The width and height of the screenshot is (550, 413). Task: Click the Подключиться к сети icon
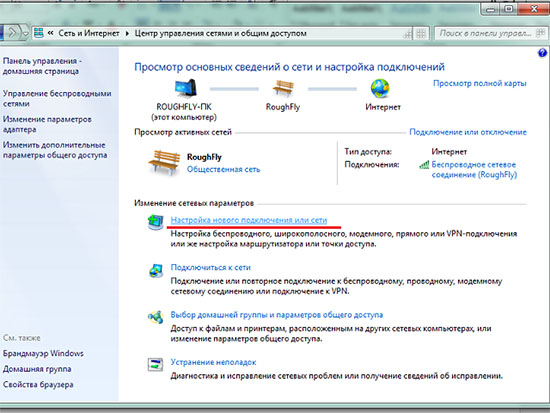155,271
